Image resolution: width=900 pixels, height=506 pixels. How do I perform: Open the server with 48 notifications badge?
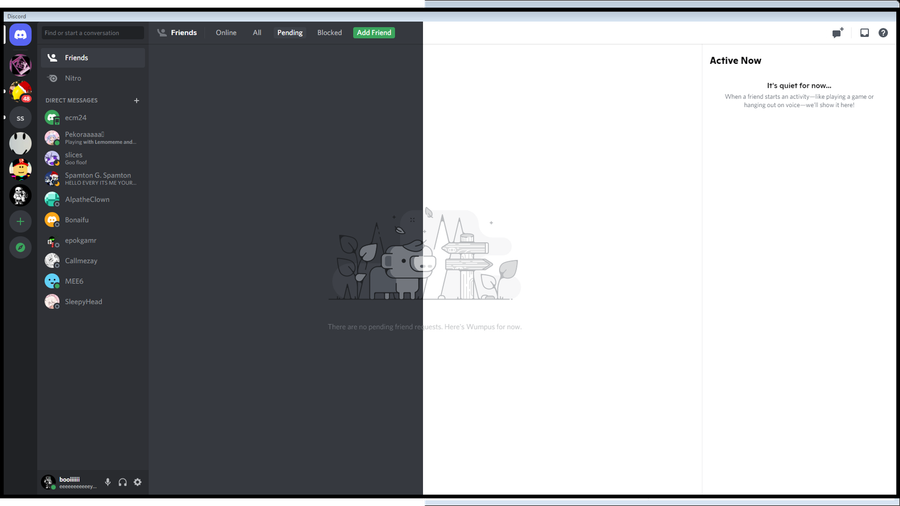(x=20, y=92)
